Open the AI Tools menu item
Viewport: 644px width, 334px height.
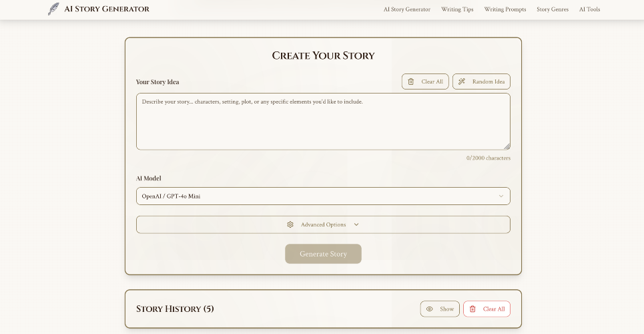pos(589,9)
